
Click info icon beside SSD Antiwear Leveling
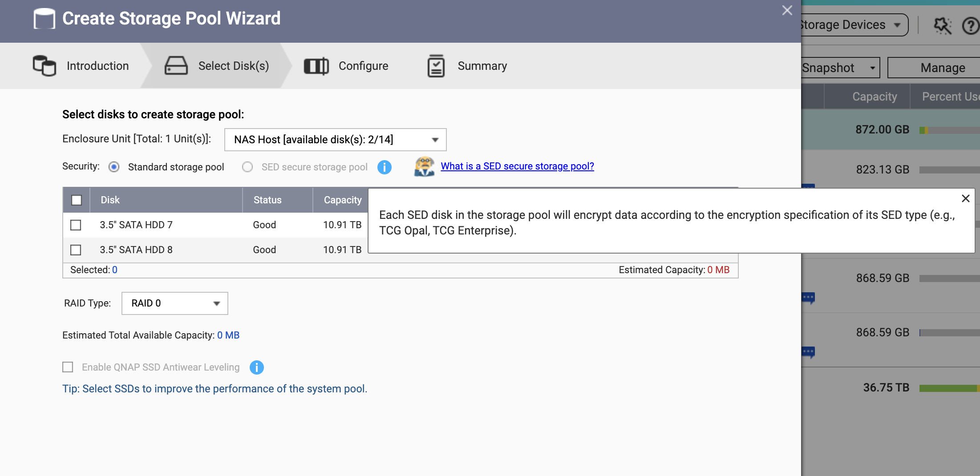(x=256, y=367)
